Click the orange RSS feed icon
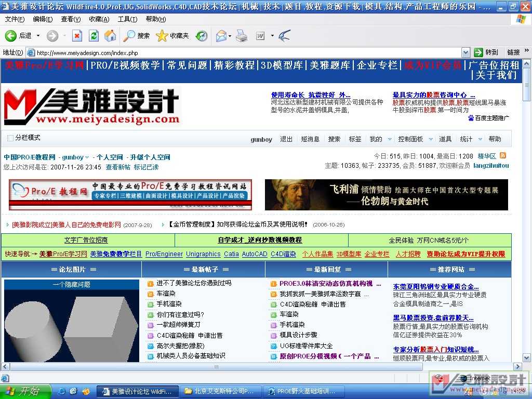The width and height of the screenshot is (532, 399). 503,155
